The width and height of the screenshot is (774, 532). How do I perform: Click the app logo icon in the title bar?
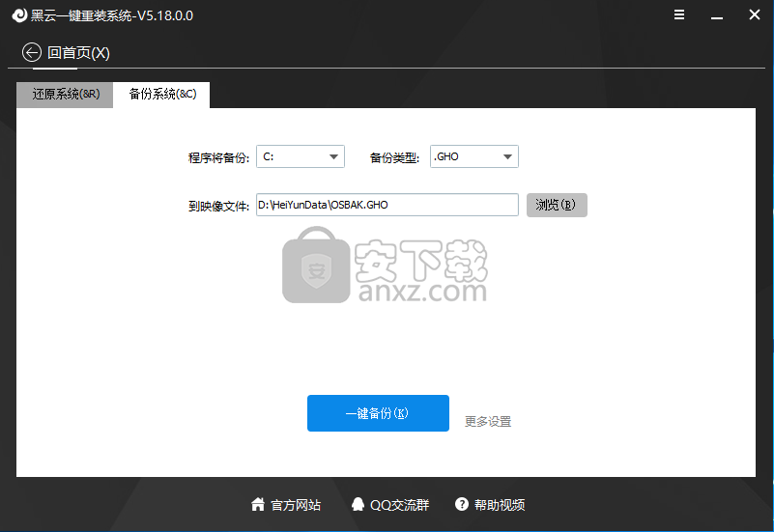click(x=19, y=15)
